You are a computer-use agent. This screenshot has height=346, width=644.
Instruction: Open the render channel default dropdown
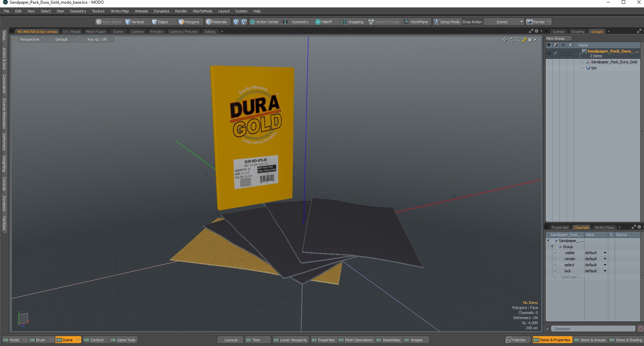pyautogui.click(x=595, y=259)
